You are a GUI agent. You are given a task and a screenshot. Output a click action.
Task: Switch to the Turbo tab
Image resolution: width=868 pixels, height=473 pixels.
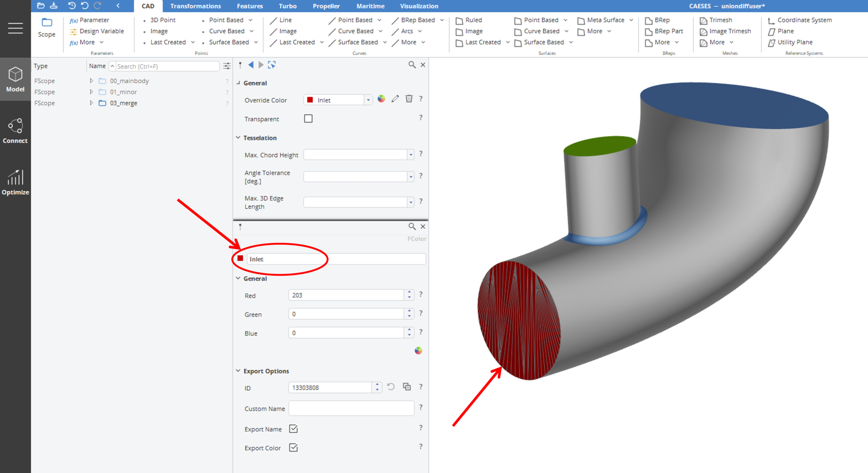(288, 6)
